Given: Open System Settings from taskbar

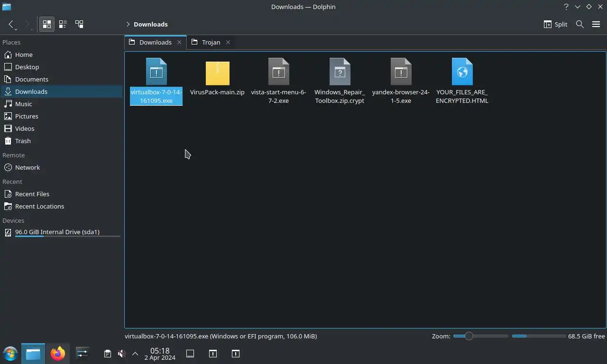Looking at the screenshot, I should (x=83, y=354).
